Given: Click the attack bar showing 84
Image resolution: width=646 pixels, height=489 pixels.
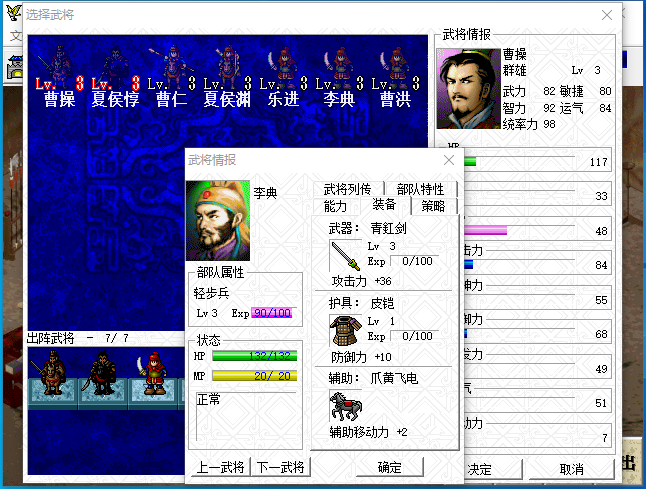Looking at the screenshot, I should coord(519,264).
